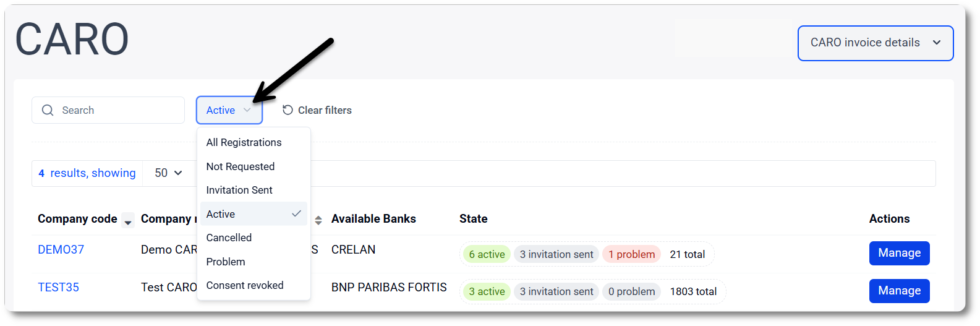Click Manage button for TEST35

pos(899,291)
